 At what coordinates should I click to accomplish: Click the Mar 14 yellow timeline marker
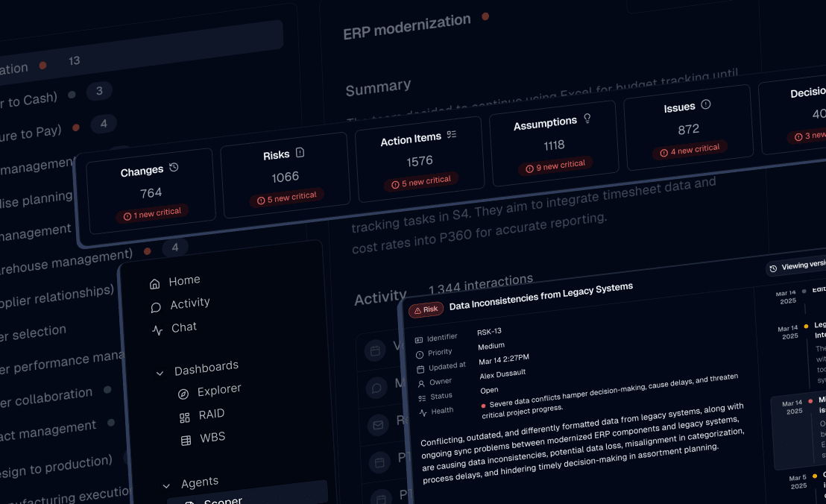pos(806,327)
